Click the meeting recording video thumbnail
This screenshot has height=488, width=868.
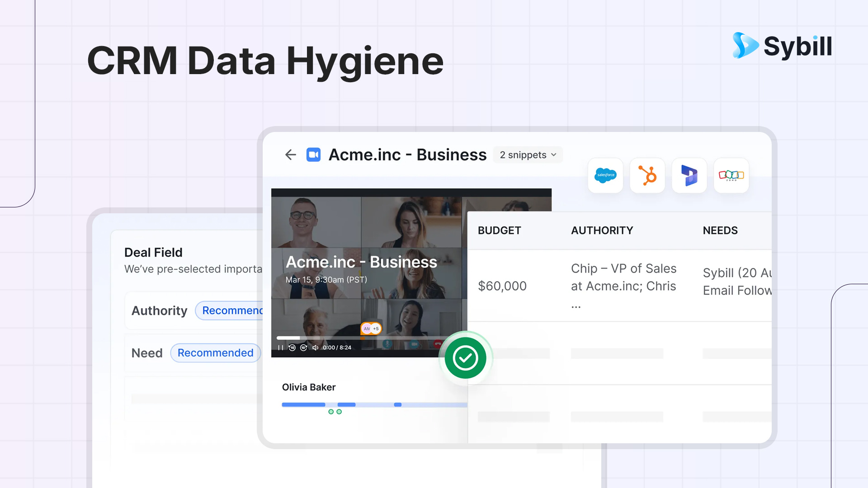369,273
